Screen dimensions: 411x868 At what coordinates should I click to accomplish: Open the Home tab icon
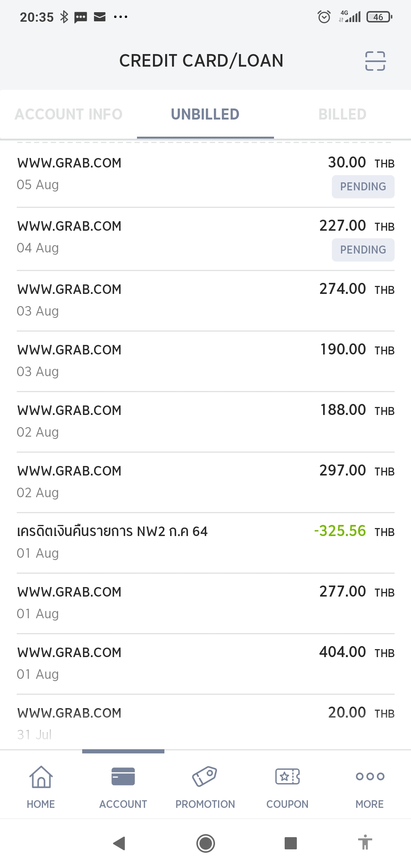(x=41, y=777)
